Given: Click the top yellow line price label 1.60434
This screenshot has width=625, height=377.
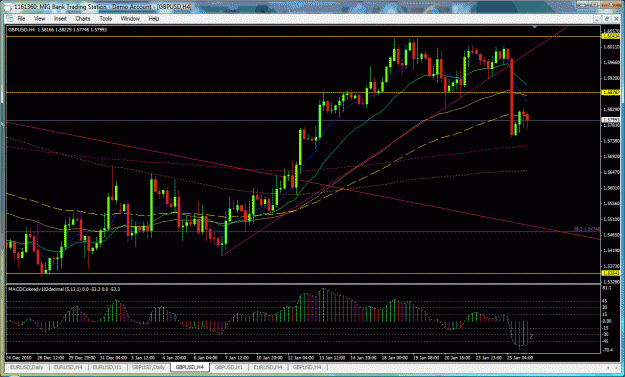Looking at the screenshot, I should pos(611,36).
